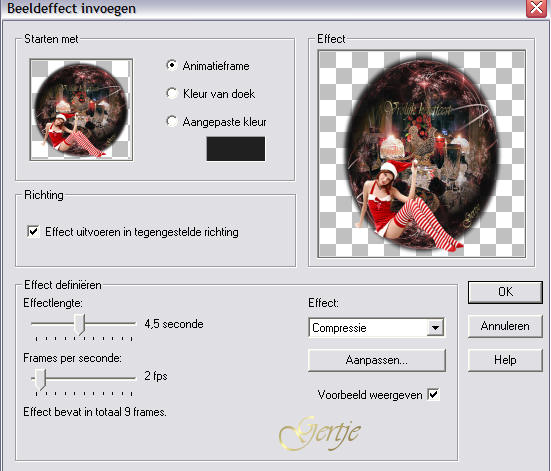
Task: Click the Annuleren button
Action: (x=505, y=326)
